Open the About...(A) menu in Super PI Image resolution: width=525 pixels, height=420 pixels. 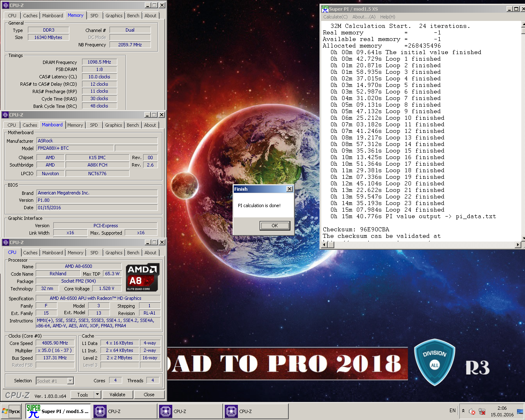point(364,17)
